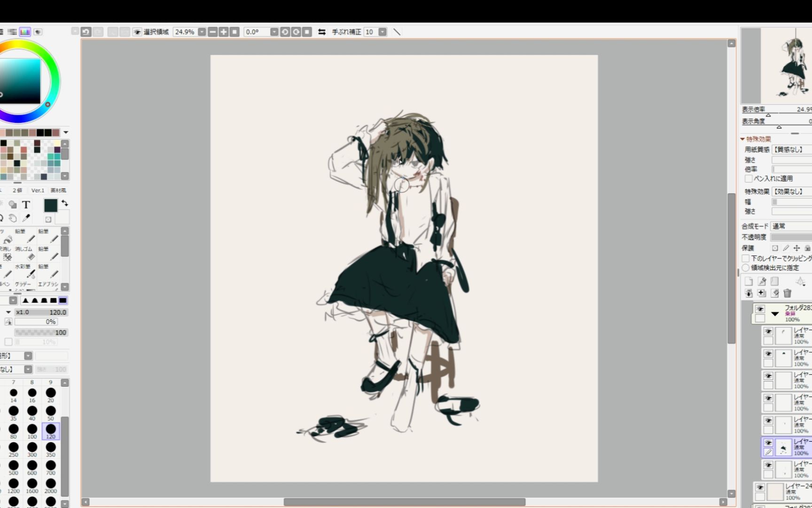Switch to the Ver.1 tool tab
812x508 pixels.
click(38, 190)
